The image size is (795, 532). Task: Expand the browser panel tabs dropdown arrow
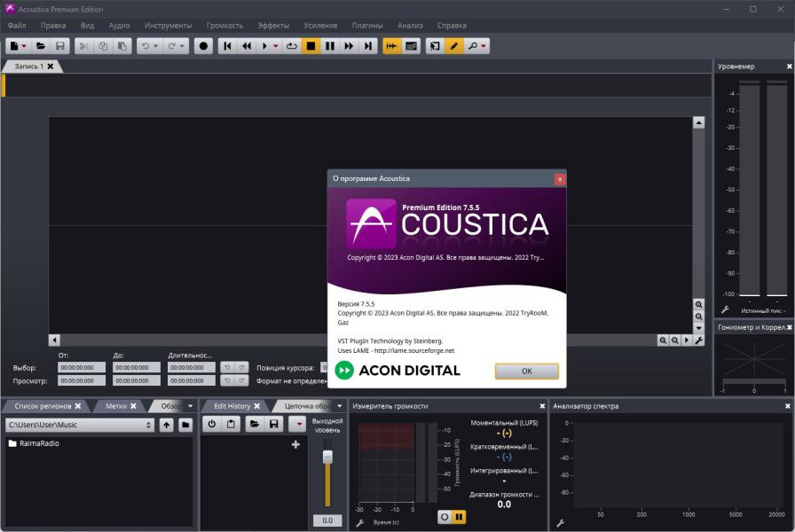tap(190, 406)
